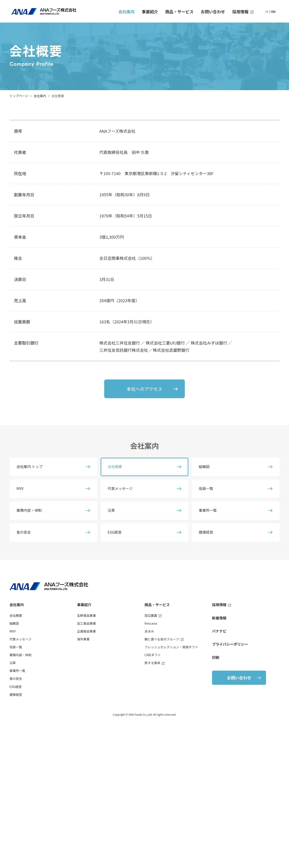
Task: Click arrow icon on 組織図 card
Action: coord(270,467)
